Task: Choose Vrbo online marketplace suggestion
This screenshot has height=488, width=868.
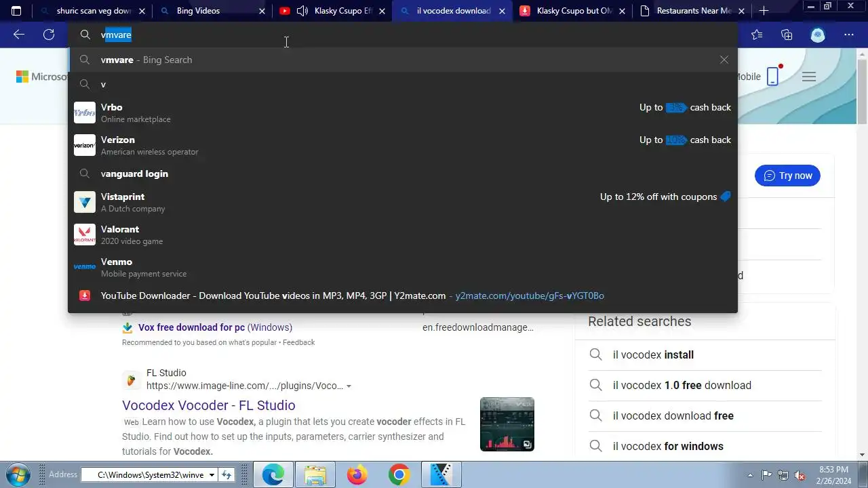Action: point(403,113)
